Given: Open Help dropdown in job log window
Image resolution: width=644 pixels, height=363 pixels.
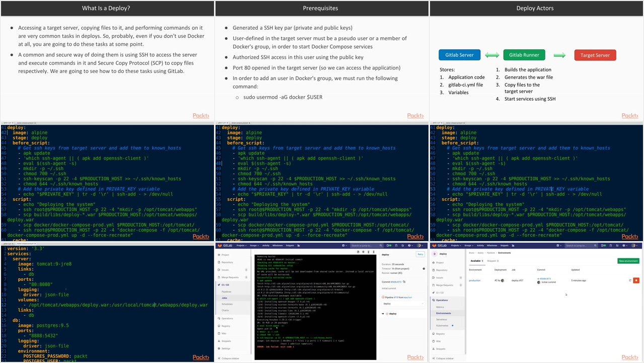Looking at the screenshot, I should tap(411, 245).
